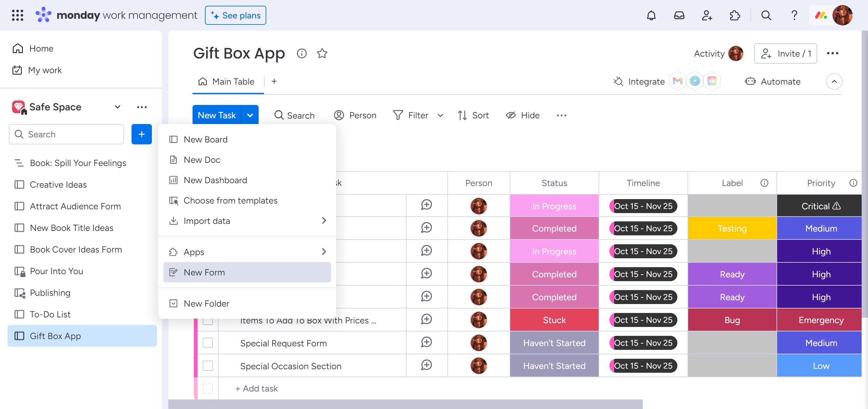Image resolution: width=868 pixels, height=409 pixels.
Task: Expand the New Task dropdown arrow
Action: point(250,115)
